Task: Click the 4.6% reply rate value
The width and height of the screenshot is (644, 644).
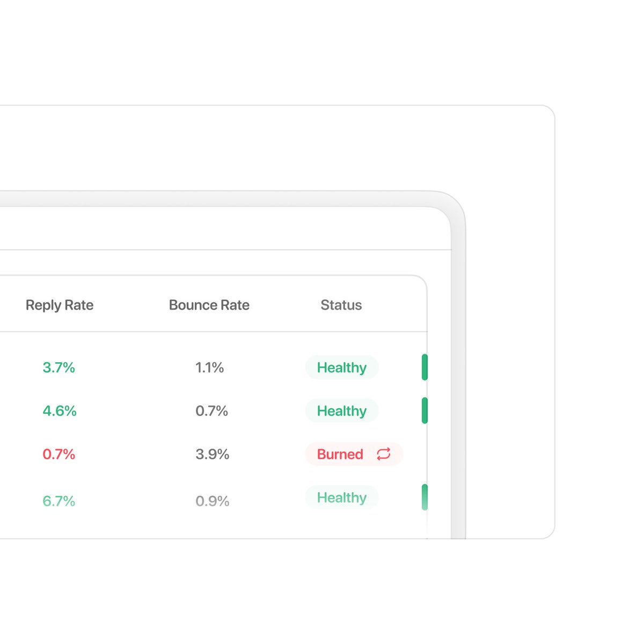Action: [x=60, y=411]
